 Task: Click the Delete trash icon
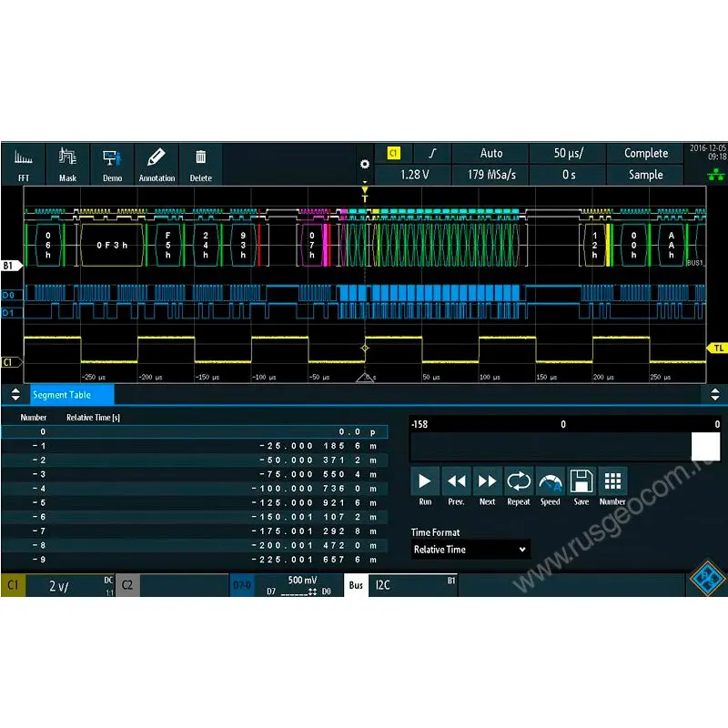tap(201, 164)
